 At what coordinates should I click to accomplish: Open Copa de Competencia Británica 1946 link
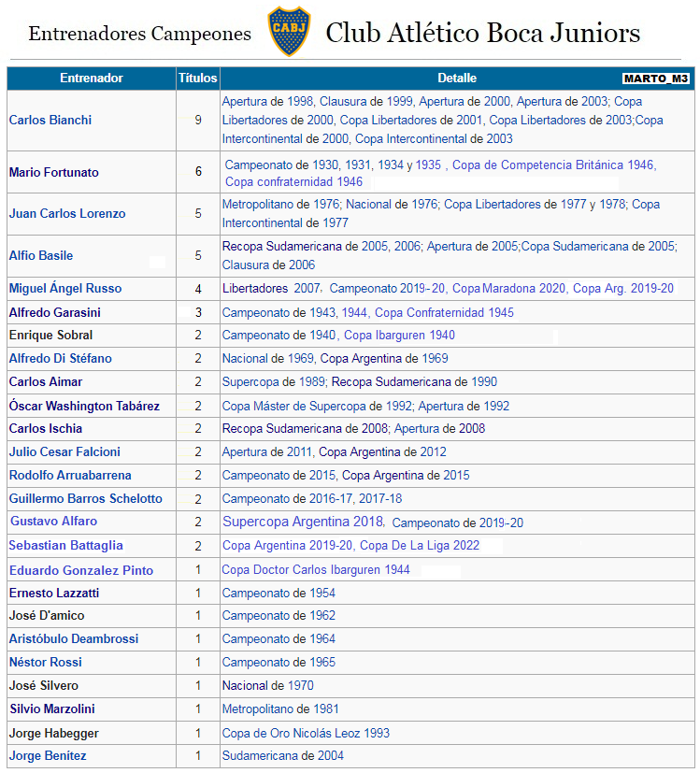click(552, 165)
